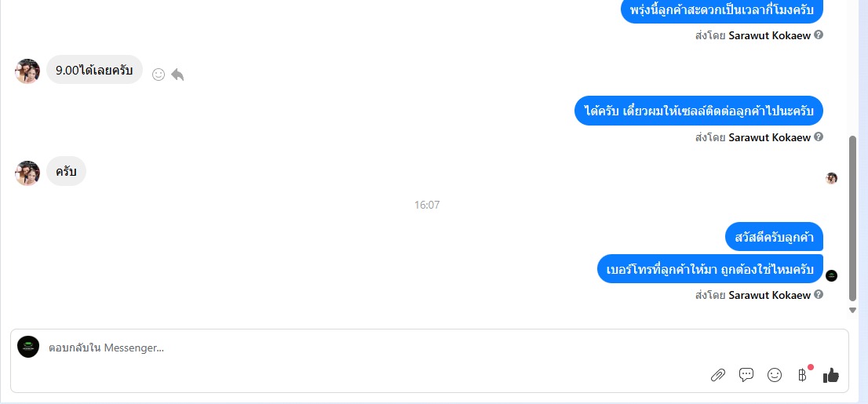This screenshot has width=868, height=404.
Task: Click customer avatar next to ครับ message
Action: 27,173
